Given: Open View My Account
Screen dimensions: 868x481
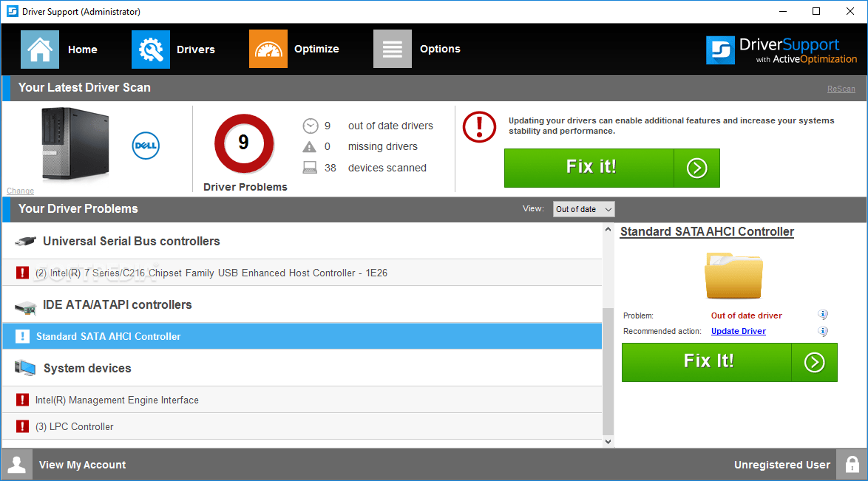Looking at the screenshot, I should [x=83, y=465].
